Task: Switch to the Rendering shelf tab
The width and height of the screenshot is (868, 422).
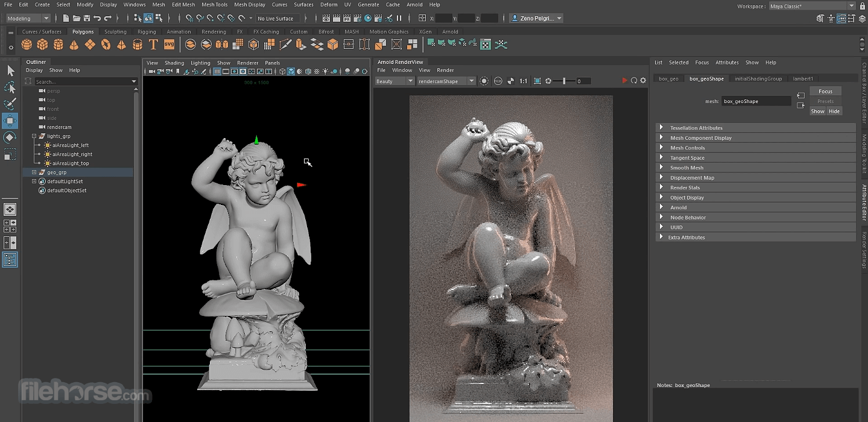Action: [214, 31]
